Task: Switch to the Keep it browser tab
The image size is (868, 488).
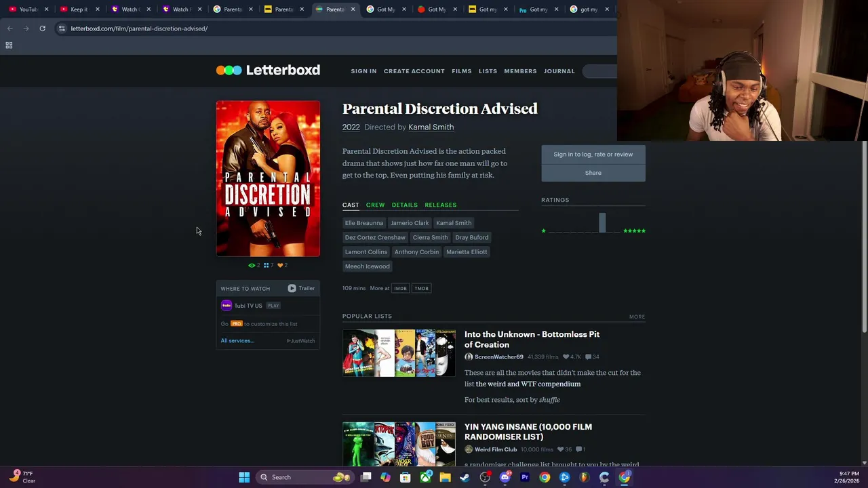Action: point(75,9)
